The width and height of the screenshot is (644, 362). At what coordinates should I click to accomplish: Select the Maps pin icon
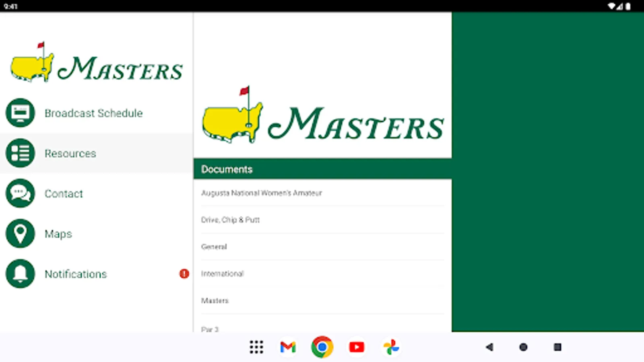(x=20, y=234)
